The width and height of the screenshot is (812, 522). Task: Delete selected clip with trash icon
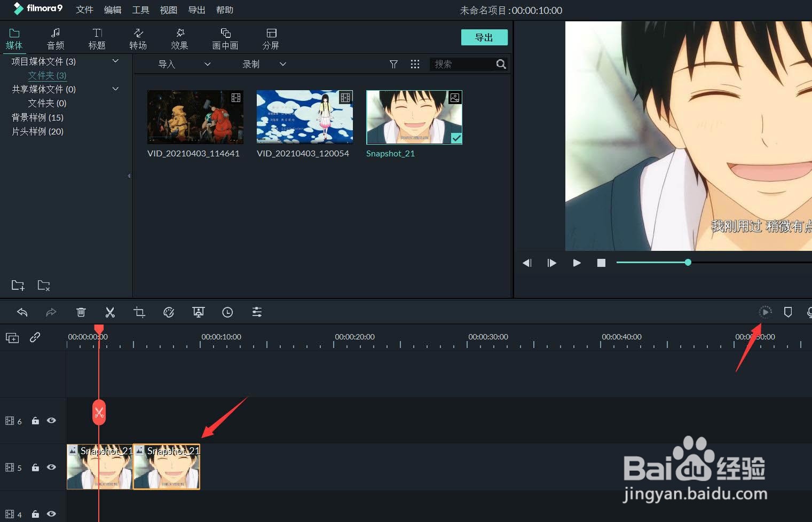click(x=81, y=312)
